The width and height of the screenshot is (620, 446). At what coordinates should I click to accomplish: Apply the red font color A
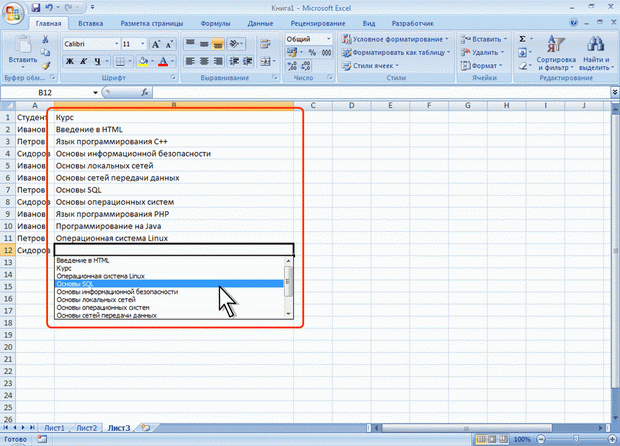point(163,61)
